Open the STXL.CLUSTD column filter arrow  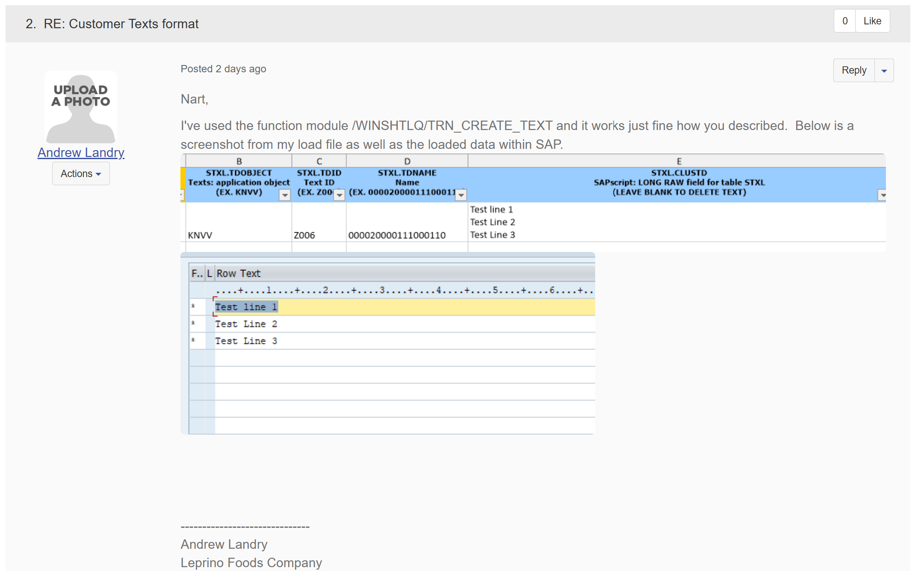point(882,195)
